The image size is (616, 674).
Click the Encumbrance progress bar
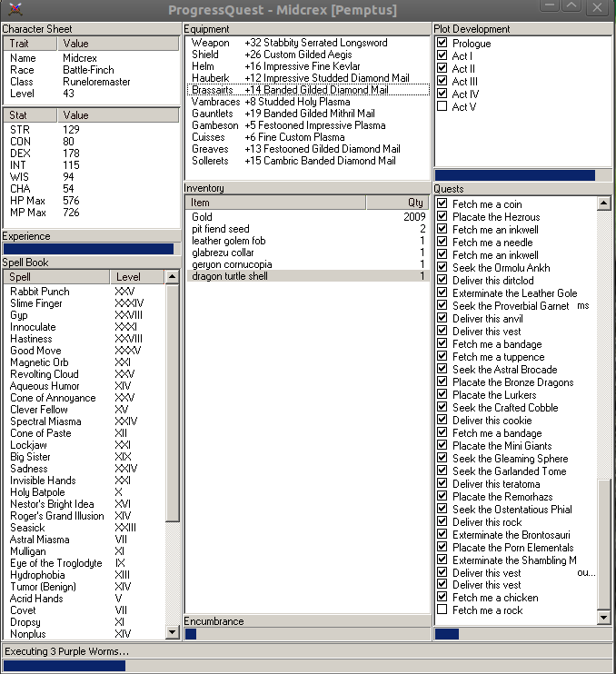point(307,634)
